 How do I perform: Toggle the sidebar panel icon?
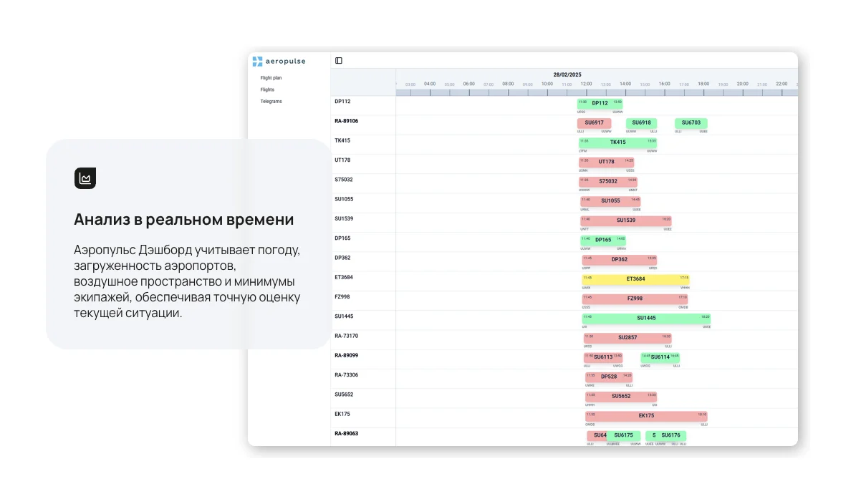pos(339,61)
